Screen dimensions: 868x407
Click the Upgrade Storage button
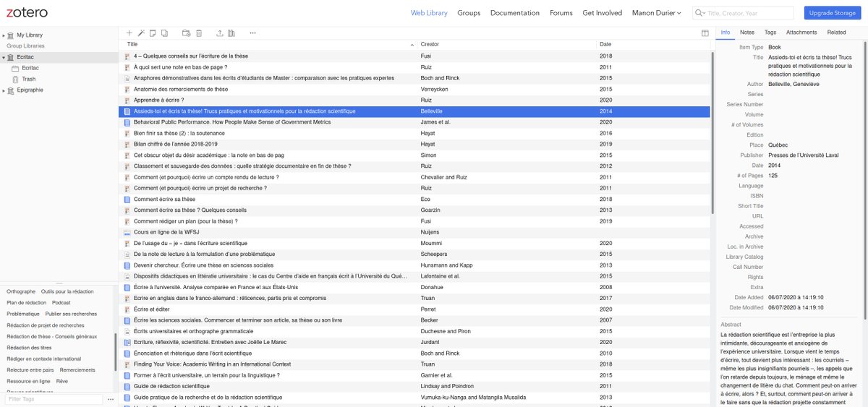click(x=833, y=13)
